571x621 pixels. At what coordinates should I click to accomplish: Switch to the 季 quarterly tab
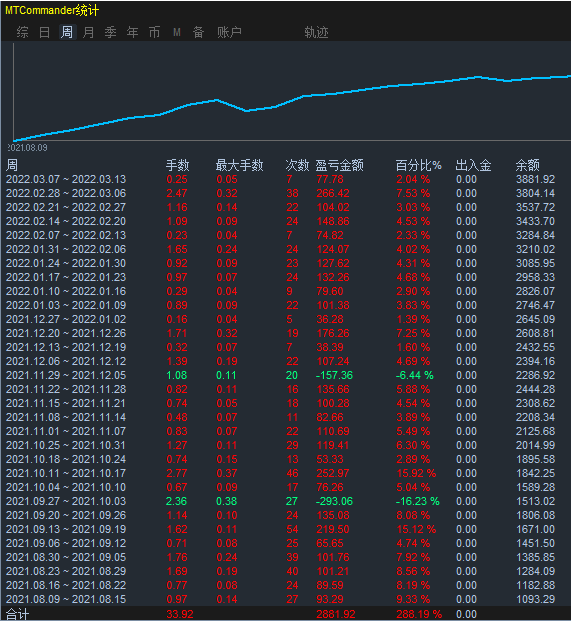(110, 32)
